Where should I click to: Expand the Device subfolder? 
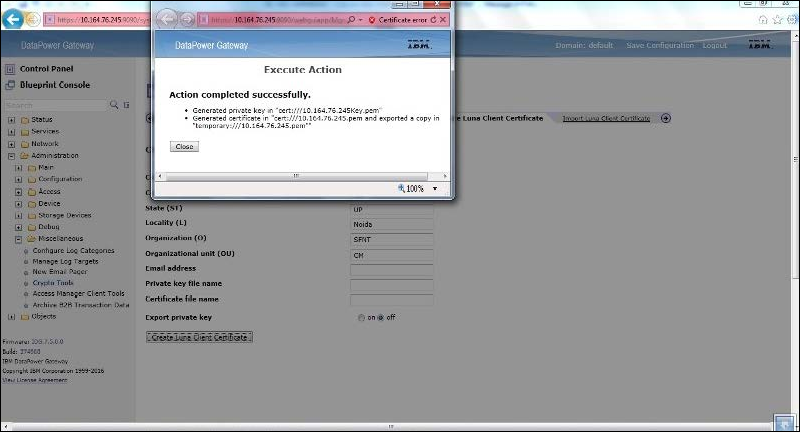click(x=18, y=204)
